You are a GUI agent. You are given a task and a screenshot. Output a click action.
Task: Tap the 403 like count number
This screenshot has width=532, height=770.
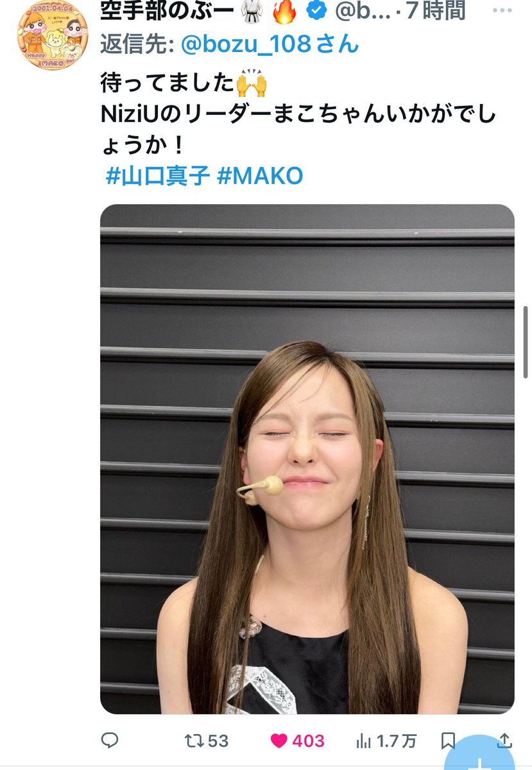(x=308, y=741)
